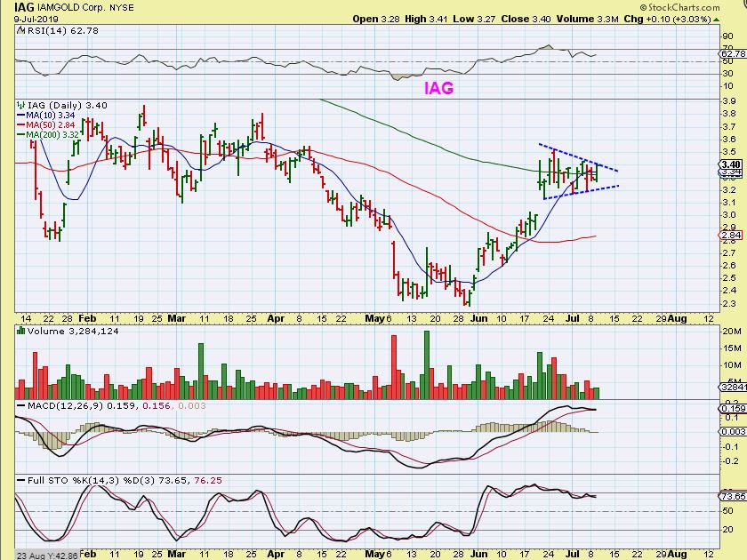Select the MA(200) 3.32 legend line
This screenshot has height=560, width=747.
pyautogui.click(x=49, y=135)
